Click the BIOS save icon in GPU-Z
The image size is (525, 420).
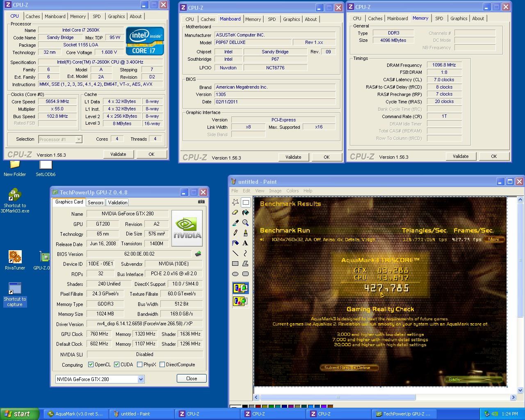(x=198, y=254)
